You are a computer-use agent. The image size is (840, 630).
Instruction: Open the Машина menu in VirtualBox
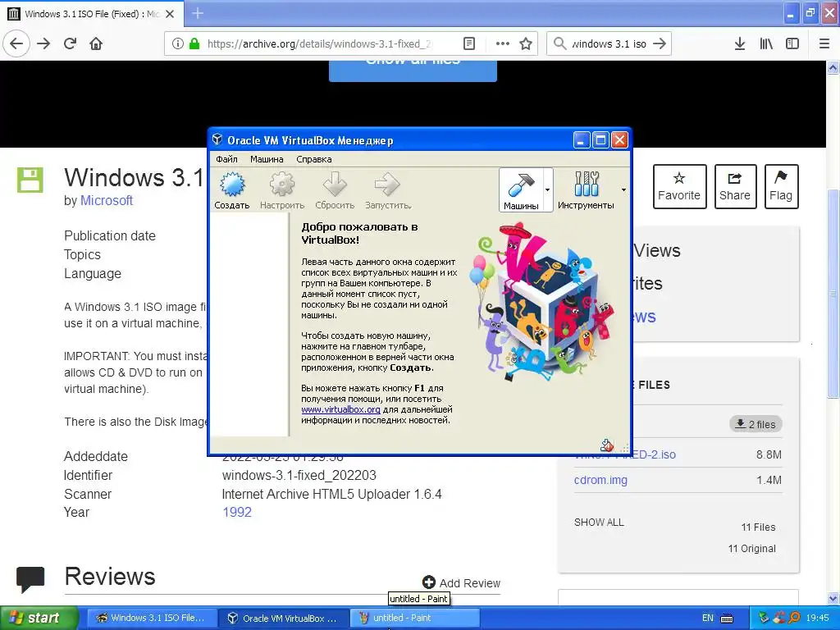pos(267,159)
